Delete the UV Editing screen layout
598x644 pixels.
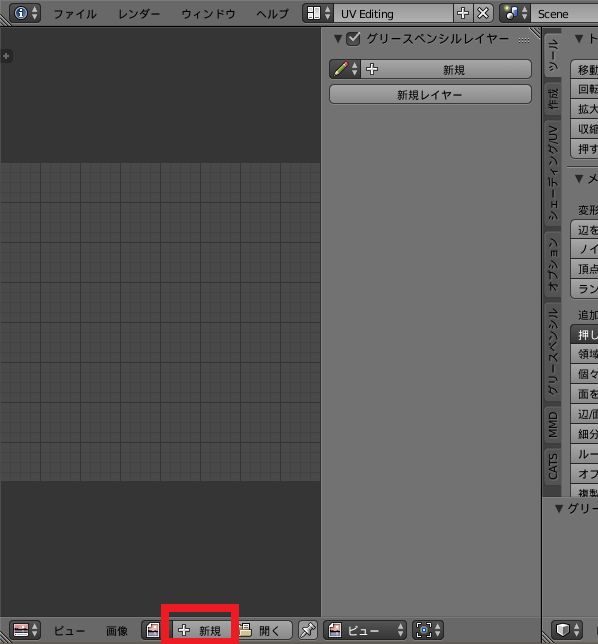click(x=483, y=14)
